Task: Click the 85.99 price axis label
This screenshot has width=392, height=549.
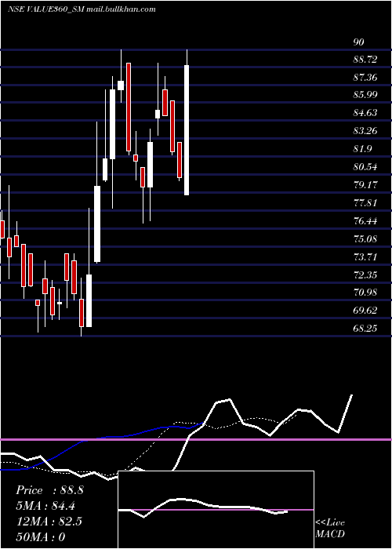Action: tap(365, 95)
